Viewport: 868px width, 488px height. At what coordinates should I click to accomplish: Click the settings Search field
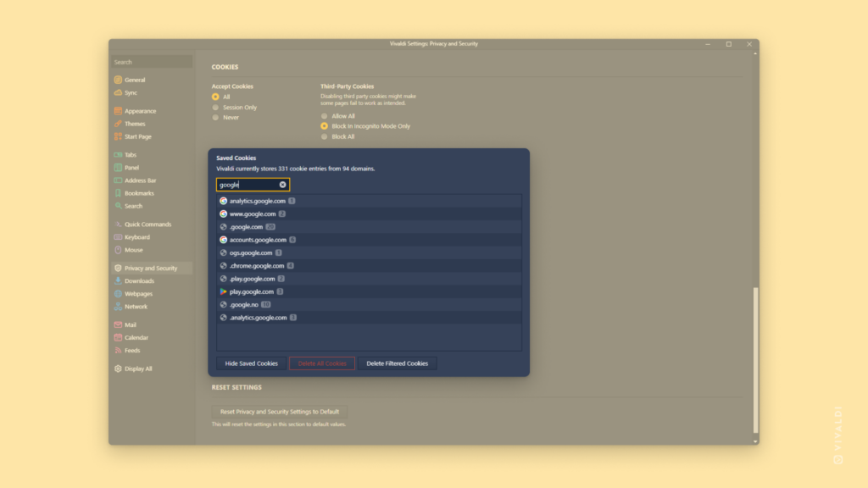pyautogui.click(x=152, y=62)
